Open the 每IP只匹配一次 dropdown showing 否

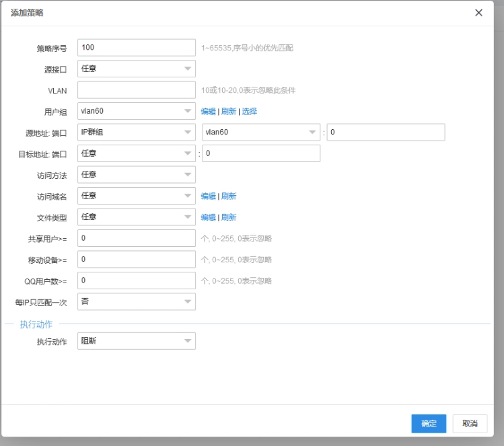[137, 302]
